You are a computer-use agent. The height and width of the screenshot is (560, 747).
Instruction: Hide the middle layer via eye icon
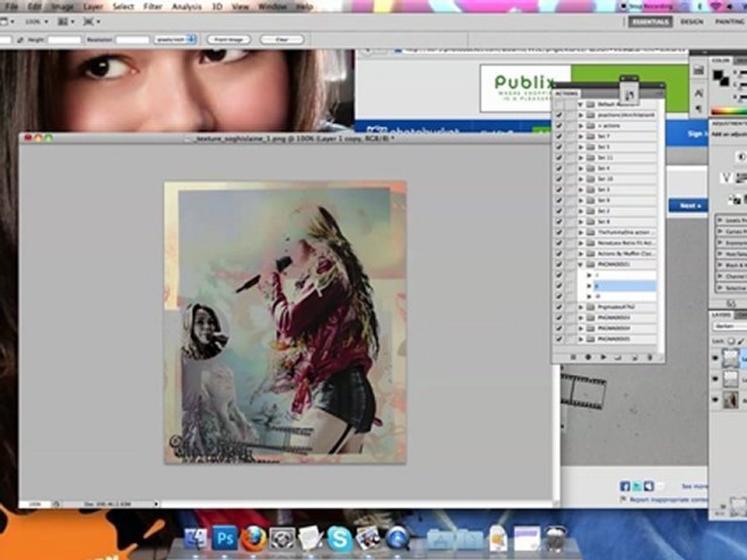715,379
